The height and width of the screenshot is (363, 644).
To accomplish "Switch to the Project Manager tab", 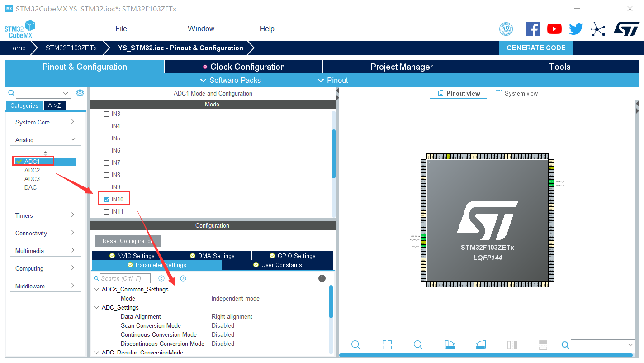I will [x=402, y=67].
